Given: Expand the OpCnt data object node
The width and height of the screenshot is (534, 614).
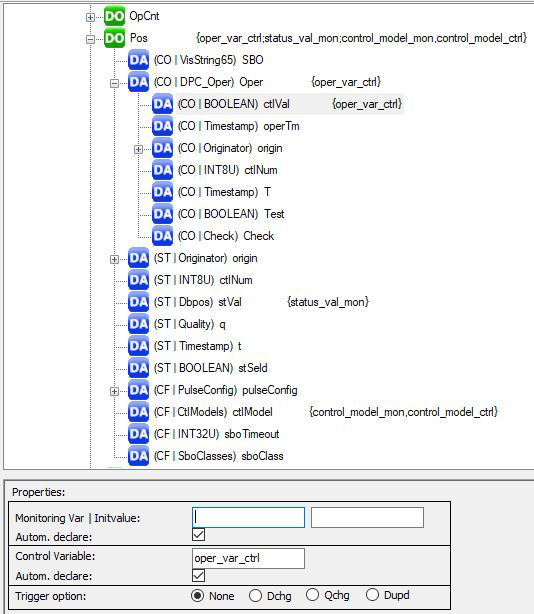Looking at the screenshot, I should pos(90,17).
